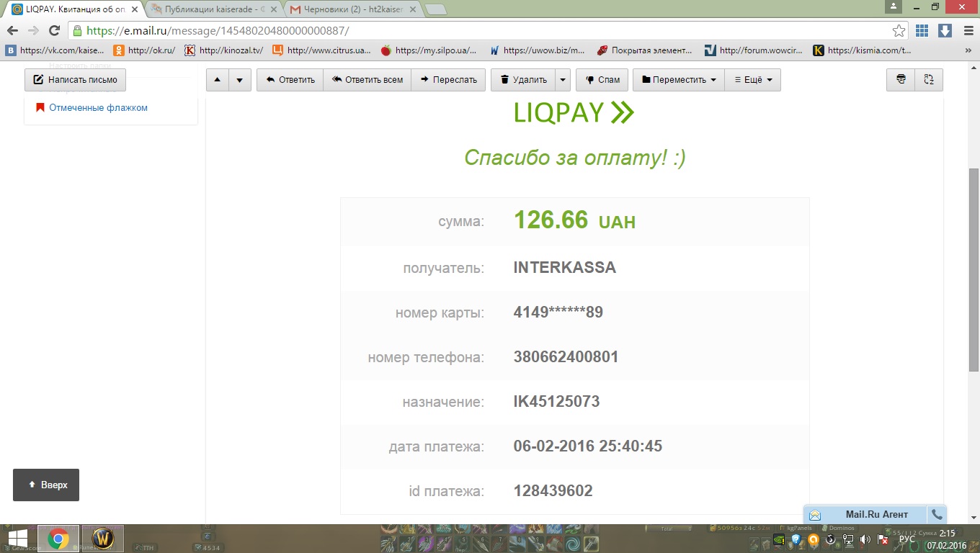
Task: Go back with the browser back arrow
Action: 12,31
